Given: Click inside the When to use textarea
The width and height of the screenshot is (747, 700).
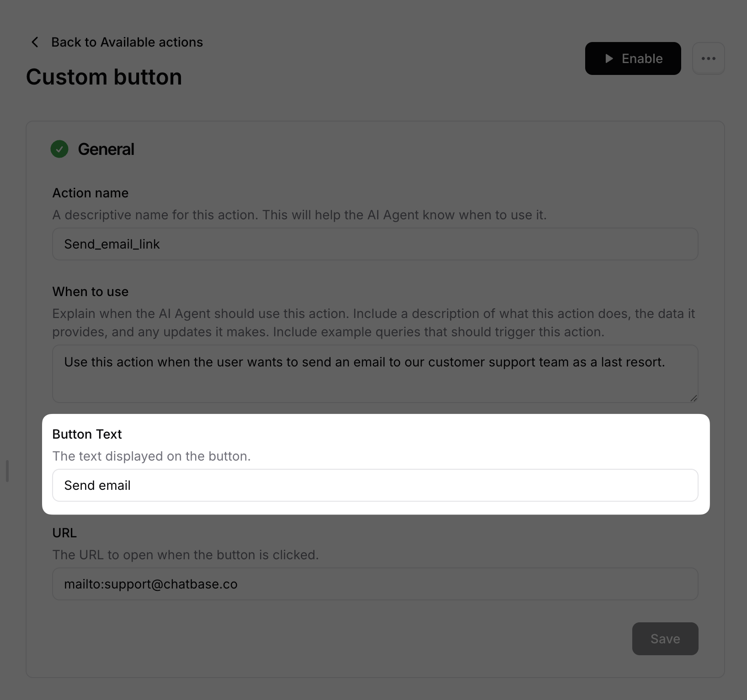Looking at the screenshot, I should 375,374.
